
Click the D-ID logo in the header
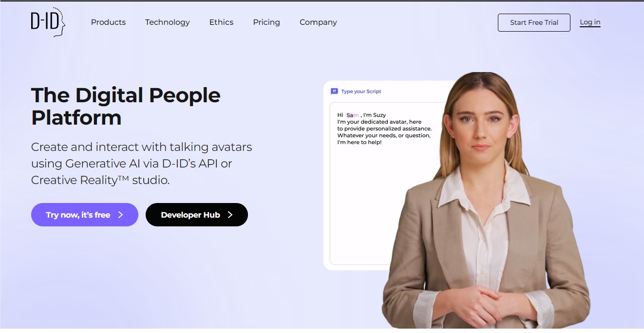click(48, 22)
